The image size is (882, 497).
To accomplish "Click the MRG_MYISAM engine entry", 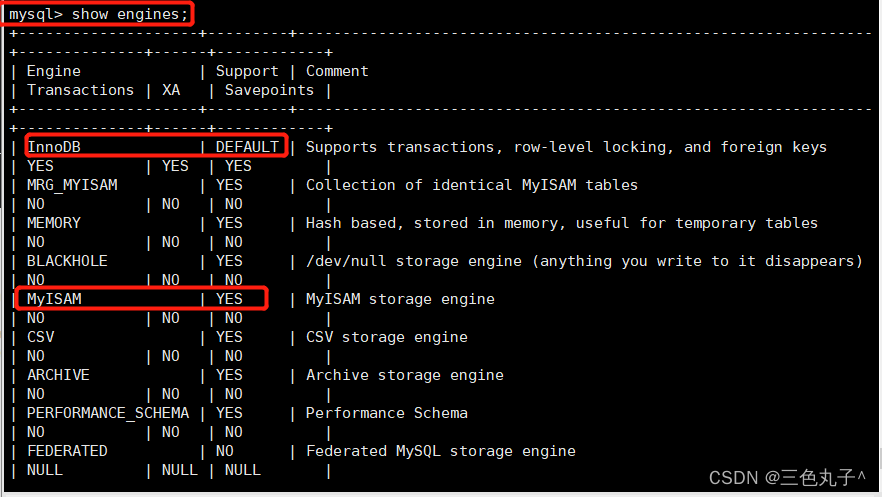I will [72, 185].
